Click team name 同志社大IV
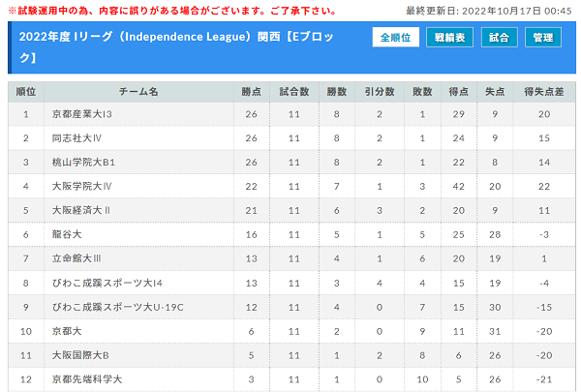 [x=76, y=137]
